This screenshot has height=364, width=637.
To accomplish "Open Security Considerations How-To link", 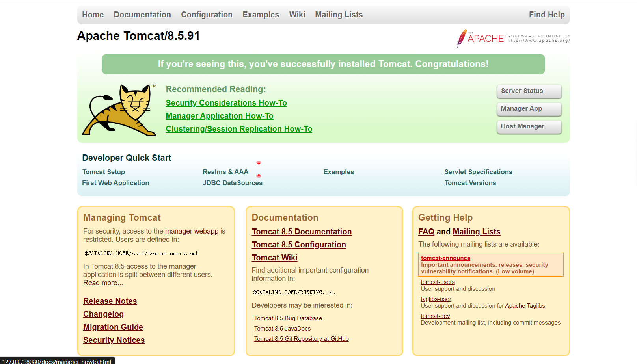I will pyautogui.click(x=226, y=103).
